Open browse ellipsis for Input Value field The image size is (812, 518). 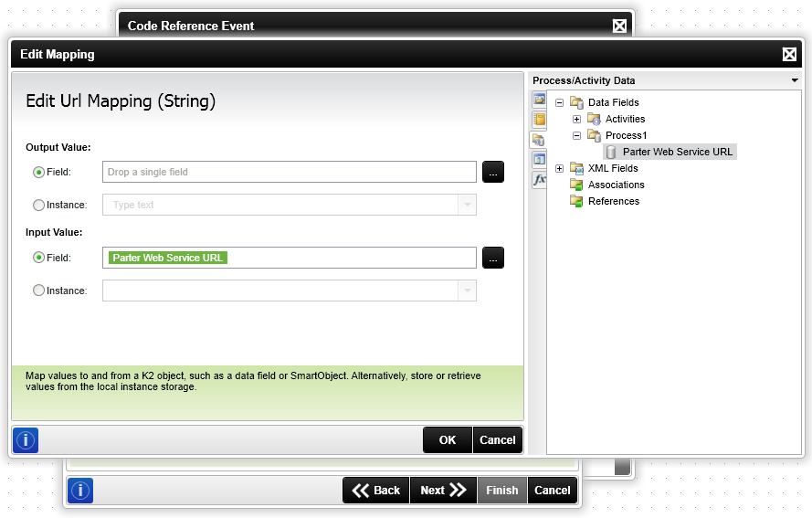tap(493, 258)
